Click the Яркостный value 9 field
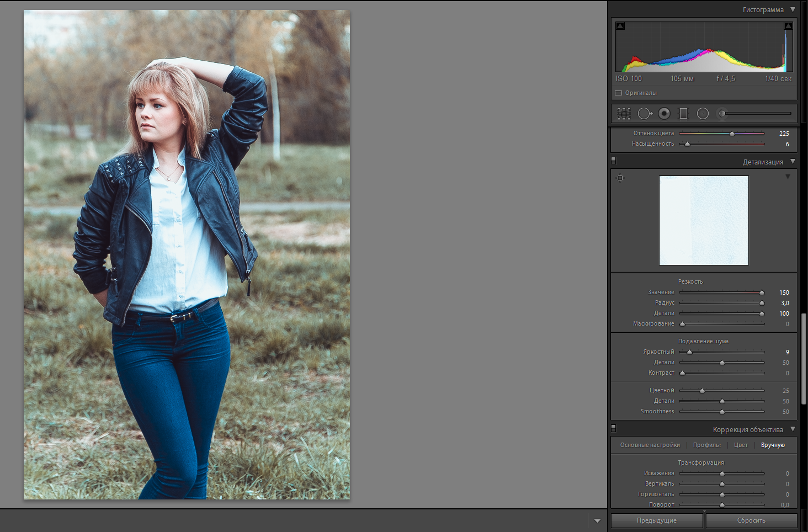Viewport: 808px width, 532px height. 787,352
